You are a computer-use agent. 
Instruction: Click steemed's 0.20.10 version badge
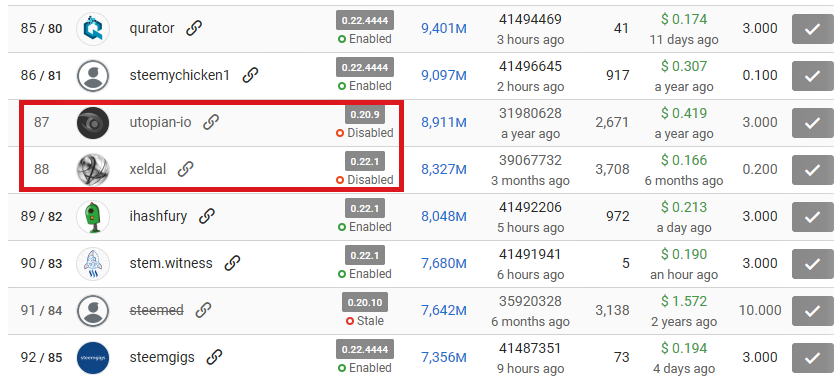[x=365, y=302]
